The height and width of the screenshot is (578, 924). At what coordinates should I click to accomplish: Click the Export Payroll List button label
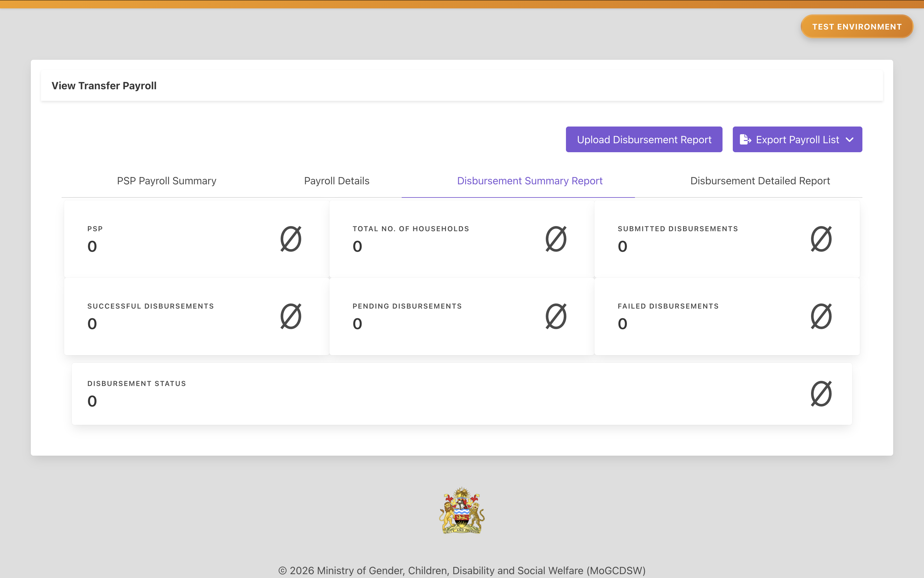tap(797, 140)
